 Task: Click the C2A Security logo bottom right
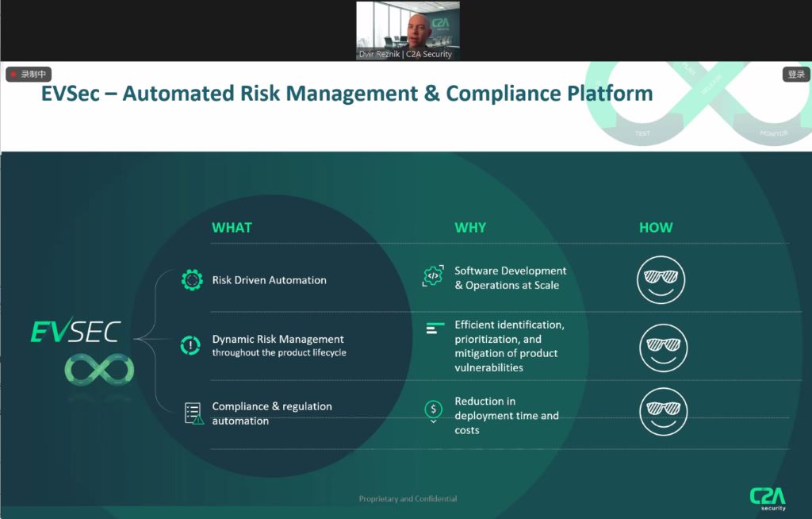click(768, 498)
